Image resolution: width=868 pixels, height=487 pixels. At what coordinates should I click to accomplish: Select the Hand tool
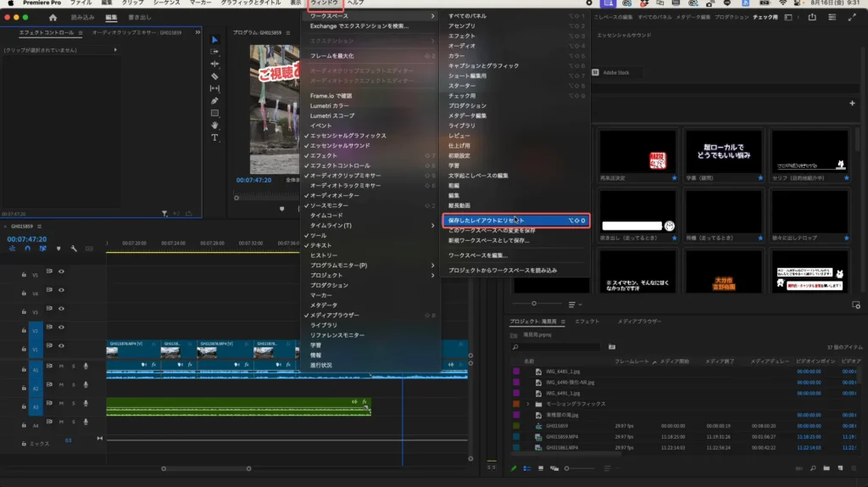[x=214, y=126]
